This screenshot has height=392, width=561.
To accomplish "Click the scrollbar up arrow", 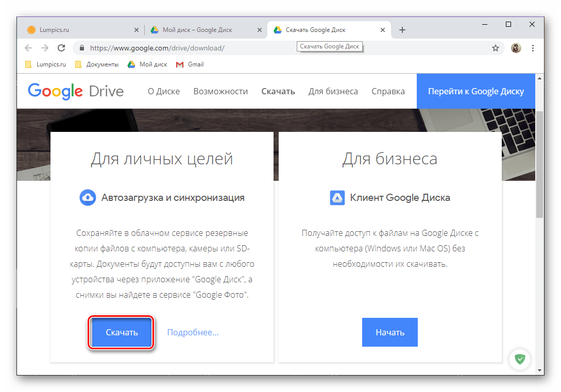I will [x=539, y=78].
